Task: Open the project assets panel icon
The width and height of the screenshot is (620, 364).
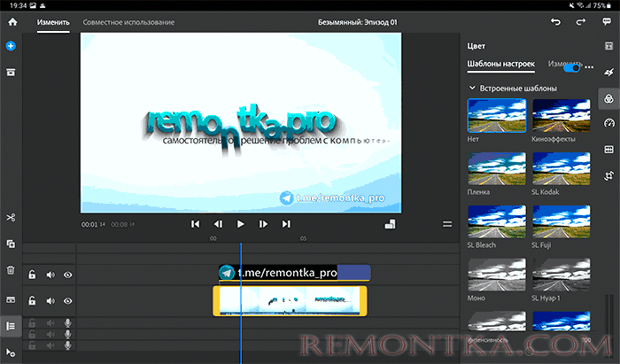Action: (11, 72)
